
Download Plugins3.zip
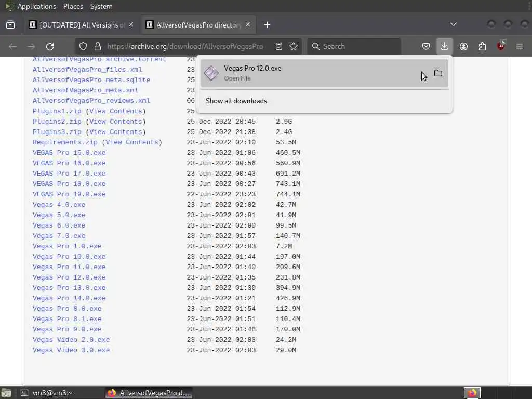point(57,132)
